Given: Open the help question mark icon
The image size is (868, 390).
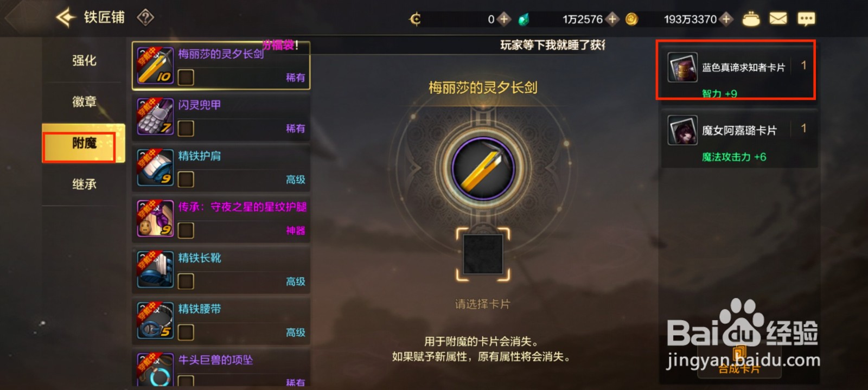Looking at the screenshot, I should click(145, 18).
